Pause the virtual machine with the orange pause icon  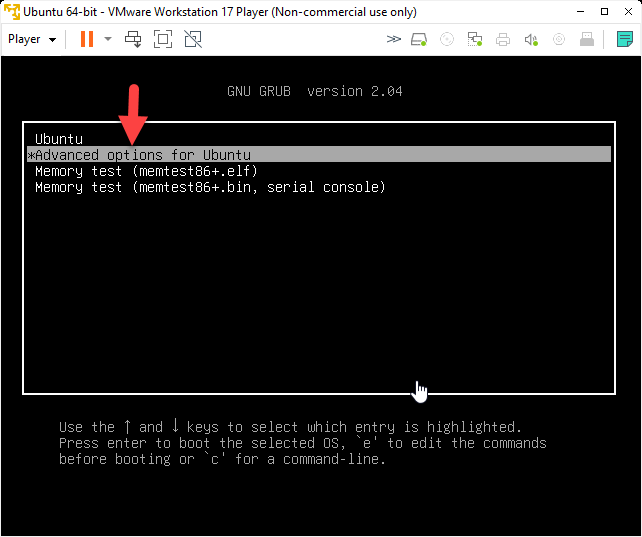point(87,39)
